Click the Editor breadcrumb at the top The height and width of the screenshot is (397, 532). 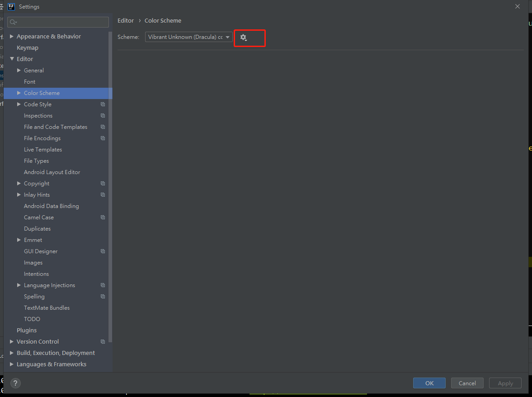pos(126,20)
